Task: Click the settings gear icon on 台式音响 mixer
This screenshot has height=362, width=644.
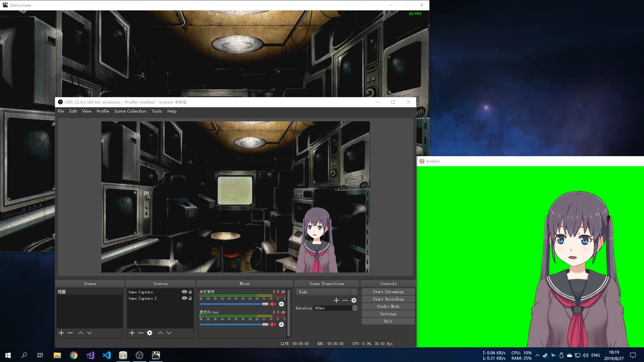Action: (x=282, y=304)
